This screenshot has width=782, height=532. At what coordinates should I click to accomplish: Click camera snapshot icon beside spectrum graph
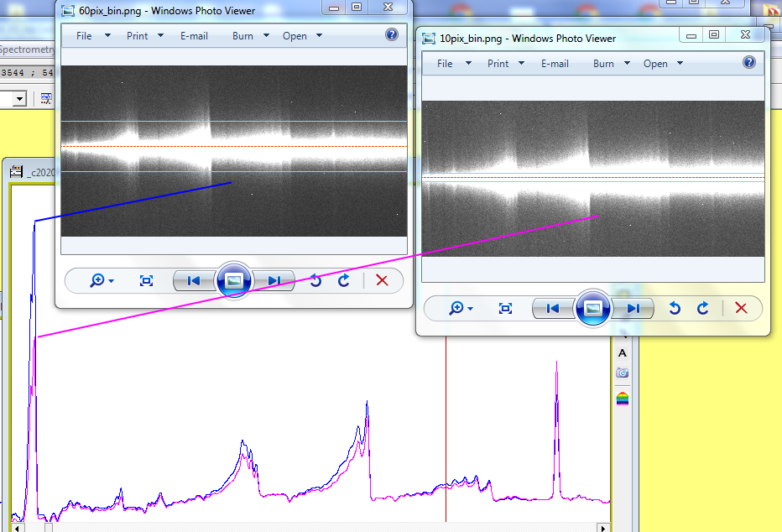622,373
